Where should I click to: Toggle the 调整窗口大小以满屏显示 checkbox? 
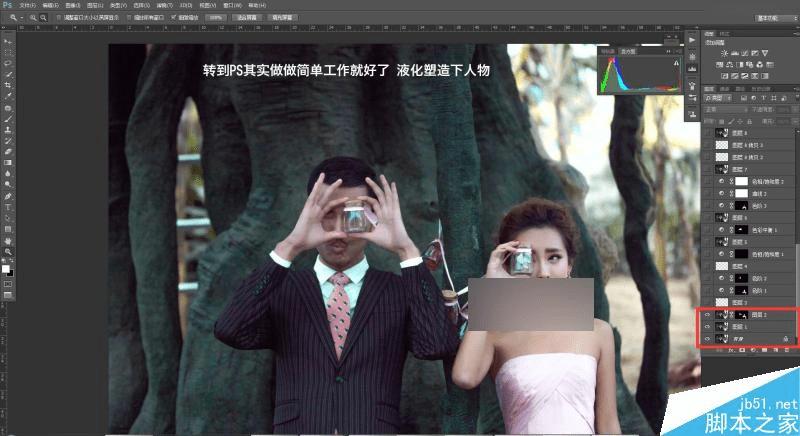58,17
